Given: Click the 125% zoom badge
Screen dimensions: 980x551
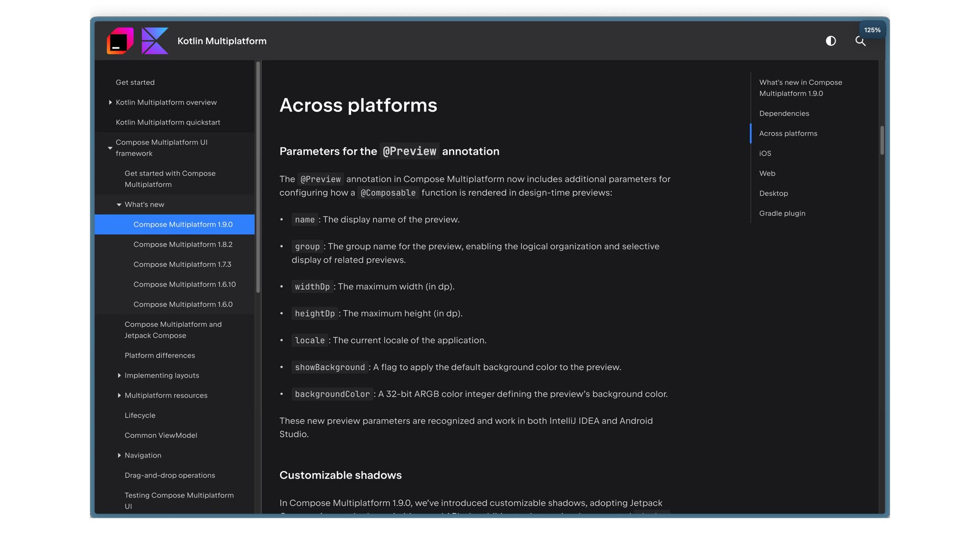Looking at the screenshot, I should tap(872, 30).
